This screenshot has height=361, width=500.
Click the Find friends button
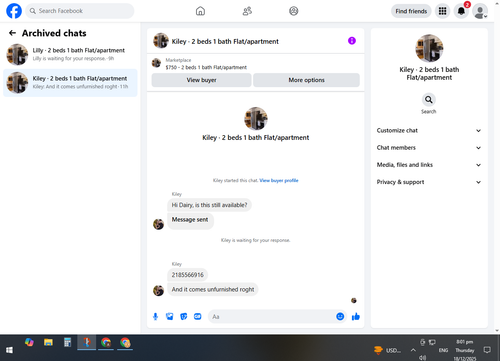point(411,11)
